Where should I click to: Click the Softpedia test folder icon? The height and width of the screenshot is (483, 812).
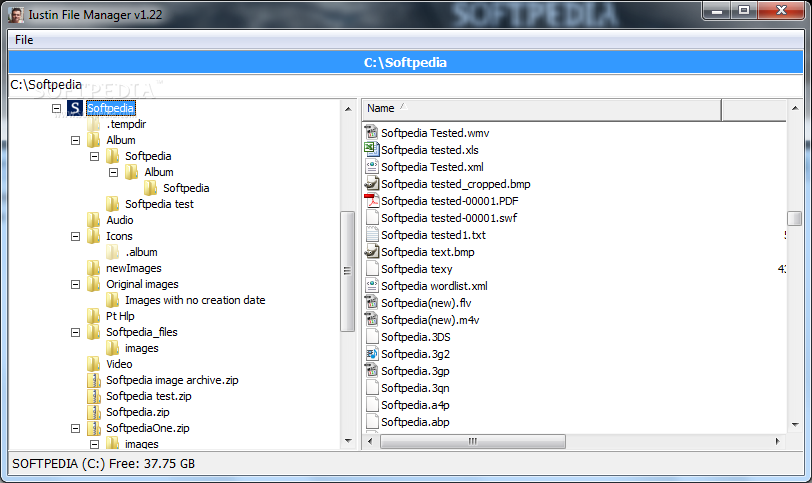point(112,204)
